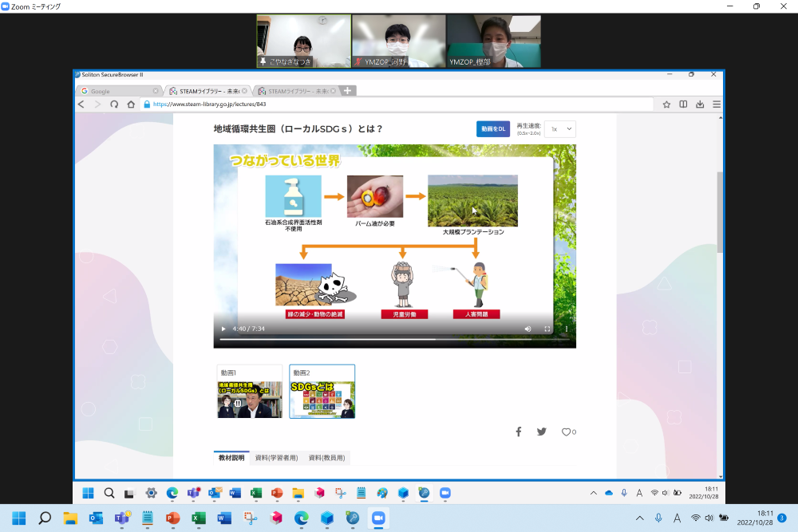
Task: Reload the STEAM Library page
Action: pos(114,104)
